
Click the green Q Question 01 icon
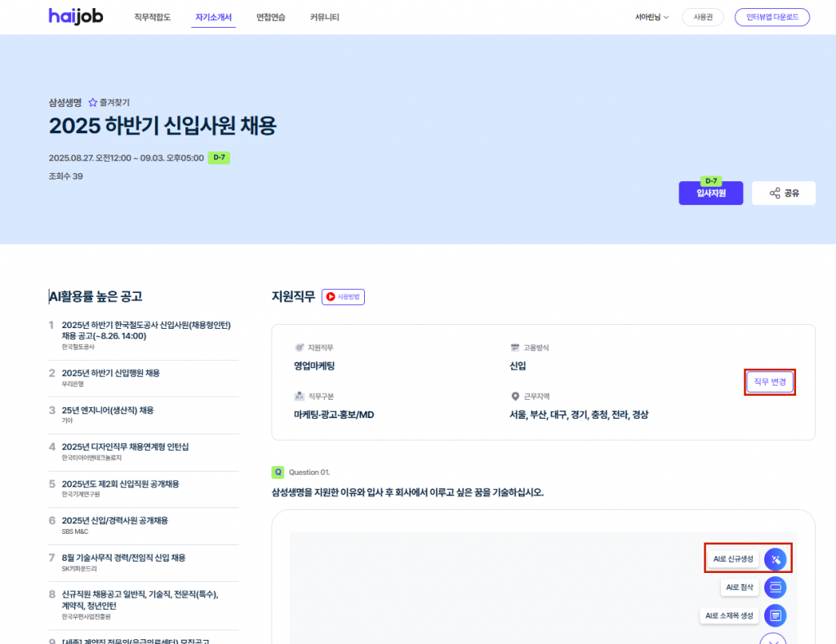[x=278, y=473]
